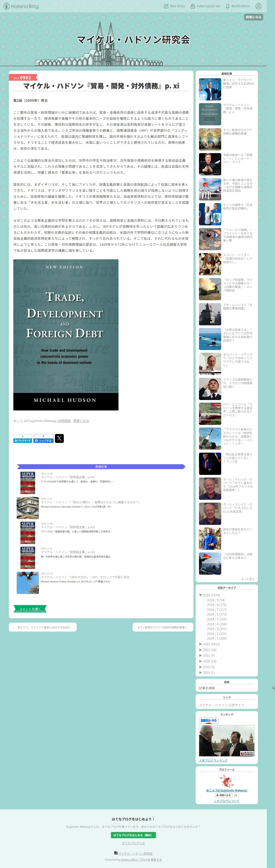Open このブログについて link
Image resolution: width=275 pixels, height=868 pixels.
coord(227,801)
